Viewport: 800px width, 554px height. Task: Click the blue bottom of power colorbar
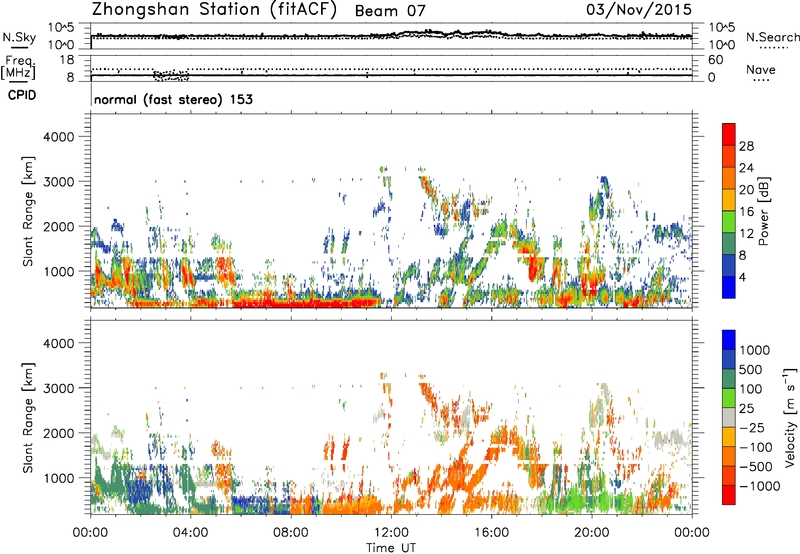tap(729, 287)
